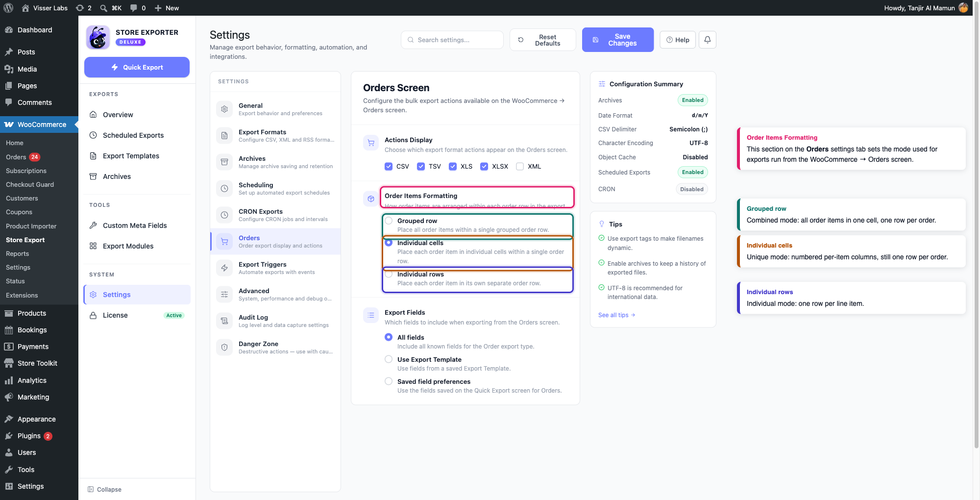The height and width of the screenshot is (500, 980).
Task: Click the Tips lightbulb icon
Action: [602, 224]
